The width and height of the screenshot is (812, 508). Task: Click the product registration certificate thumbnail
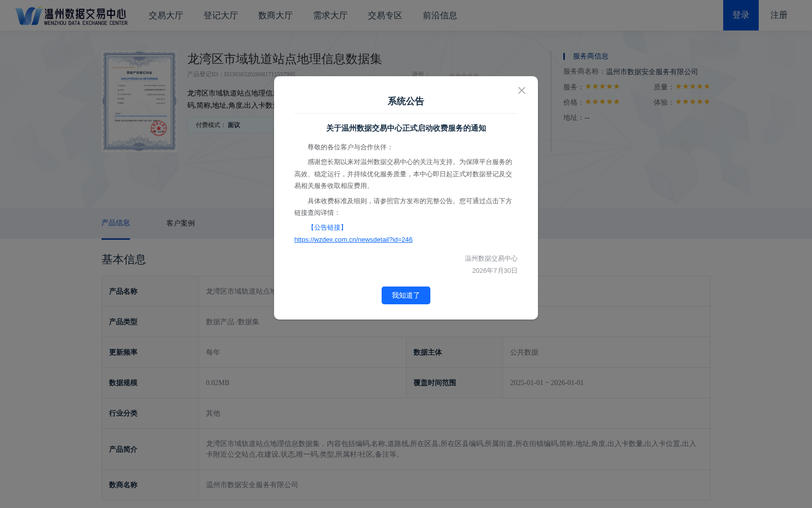tap(140, 101)
